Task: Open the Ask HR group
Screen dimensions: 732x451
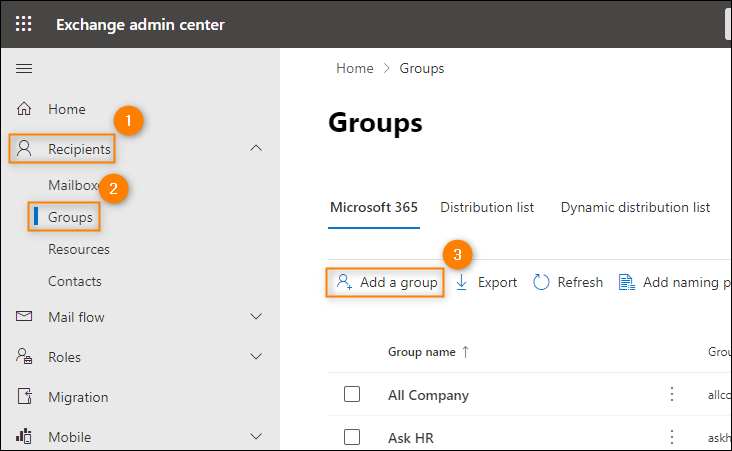Action: pyautogui.click(x=411, y=438)
